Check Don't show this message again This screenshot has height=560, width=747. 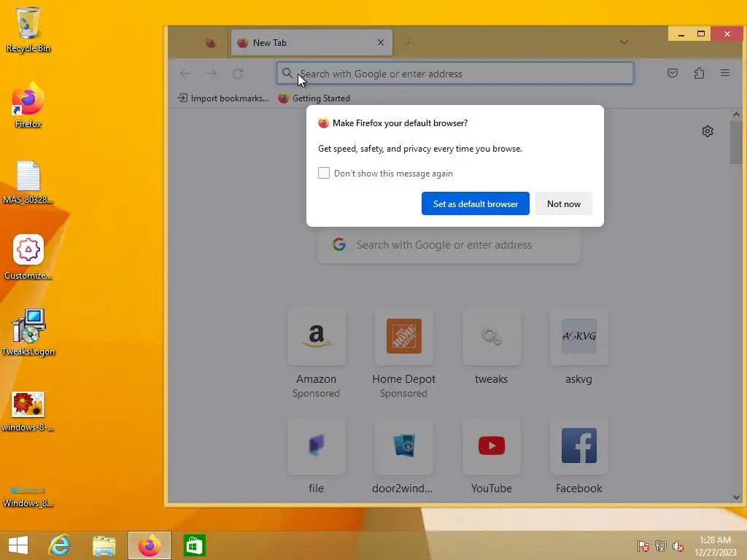click(x=324, y=173)
